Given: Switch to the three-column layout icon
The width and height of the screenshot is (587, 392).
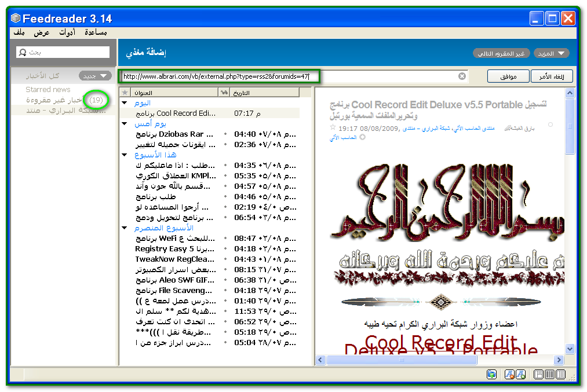Looking at the screenshot, I should pyautogui.click(x=549, y=374).
